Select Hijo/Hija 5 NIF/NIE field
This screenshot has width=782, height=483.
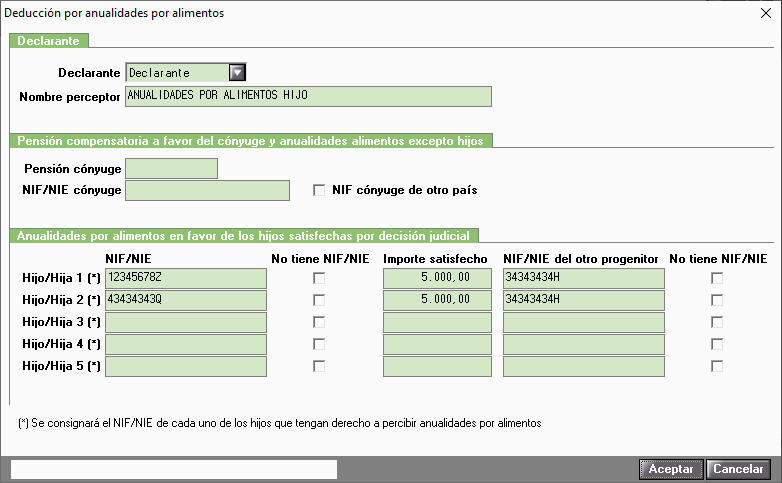point(186,366)
